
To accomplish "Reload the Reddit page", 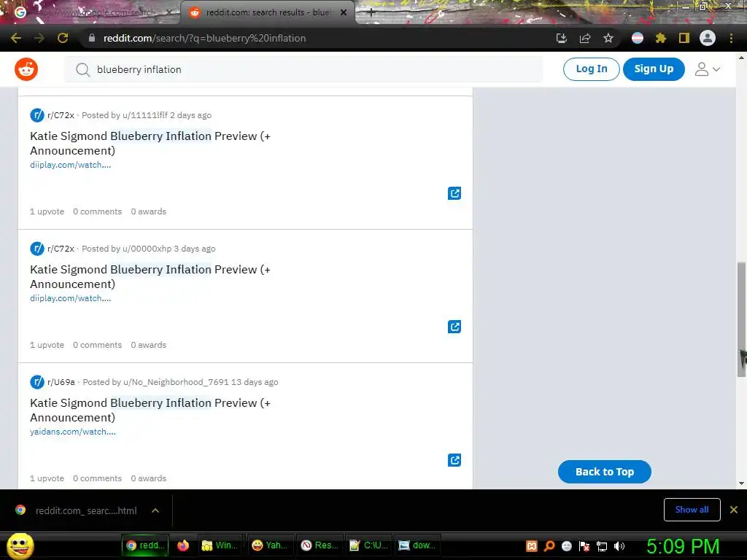I will point(63,38).
